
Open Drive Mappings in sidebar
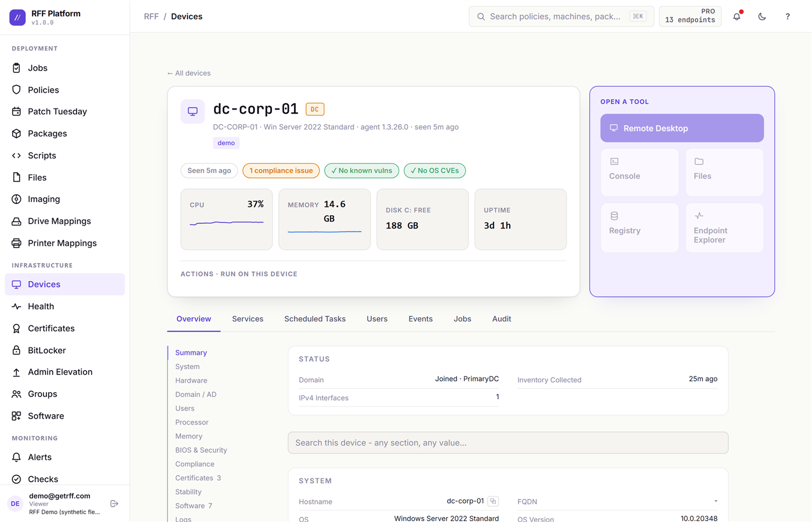[65, 221]
